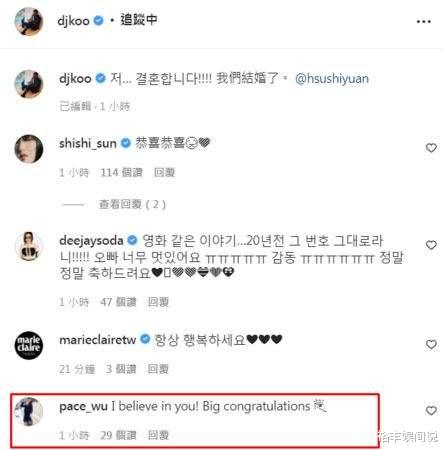View 47 likes on deejaysoda's comment
This screenshot has height=450, width=444.
(x=118, y=302)
